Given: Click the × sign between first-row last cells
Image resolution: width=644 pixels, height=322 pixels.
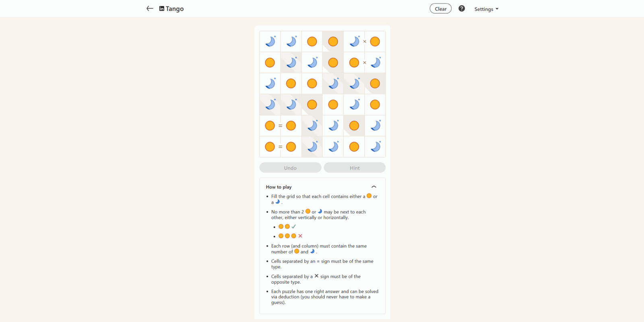Looking at the screenshot, I should pyautogui.click(x=365, y=42).
